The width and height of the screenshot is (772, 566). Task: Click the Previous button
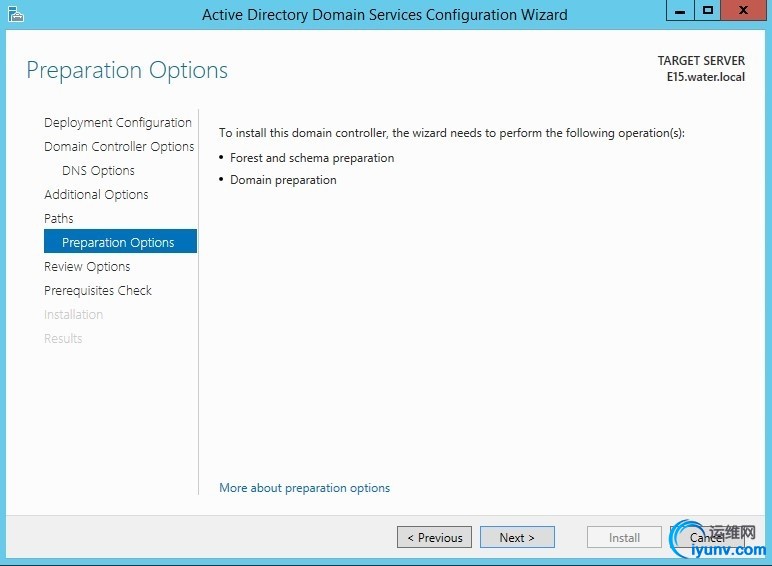tap(434, 537)
